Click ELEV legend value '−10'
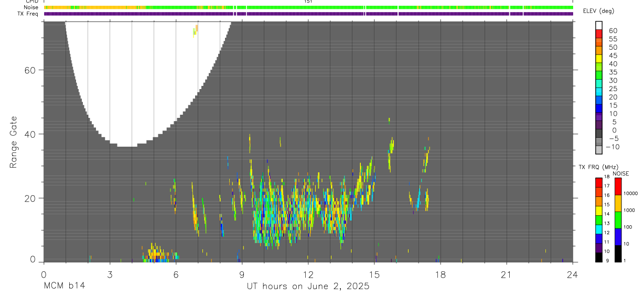 (612, 147)
